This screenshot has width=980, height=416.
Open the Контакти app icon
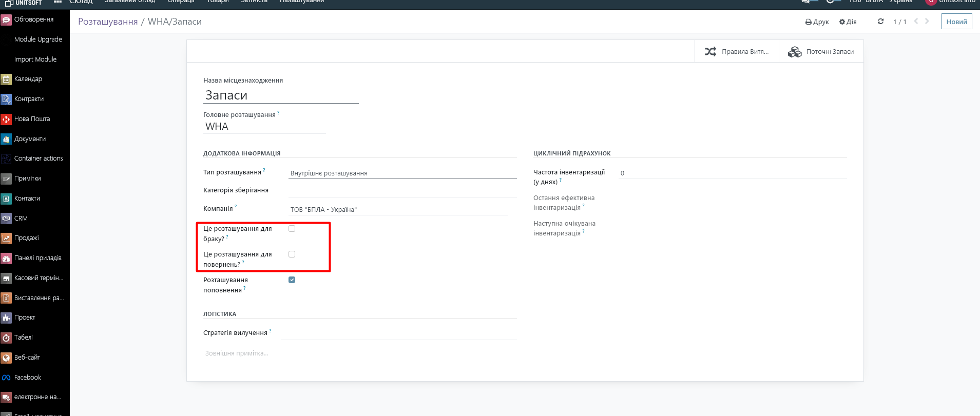click(x=6, y=199)
